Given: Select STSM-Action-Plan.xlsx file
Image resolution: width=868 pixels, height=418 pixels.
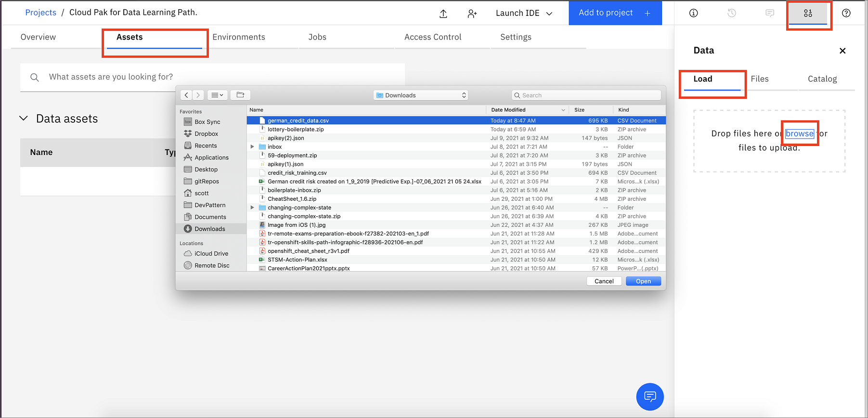Looking at the screenshot, I should pyautogui.click(x=456, y=260).
